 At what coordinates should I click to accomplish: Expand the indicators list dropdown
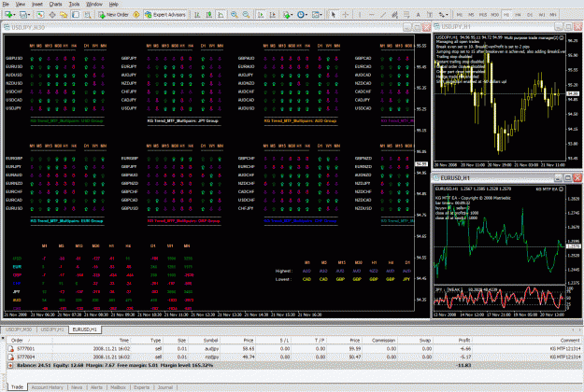click(x=291, y=15)
